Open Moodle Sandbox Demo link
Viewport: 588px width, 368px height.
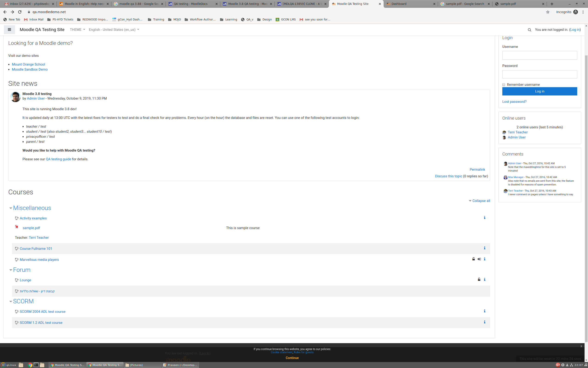pyautogui.click(x=30, y=69)
